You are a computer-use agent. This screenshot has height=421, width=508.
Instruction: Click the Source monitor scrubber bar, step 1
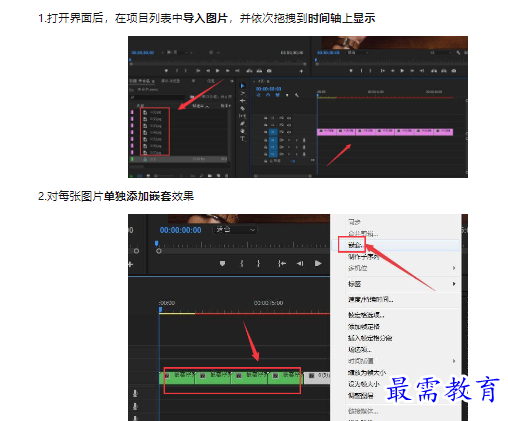click(x=217, y=63)
